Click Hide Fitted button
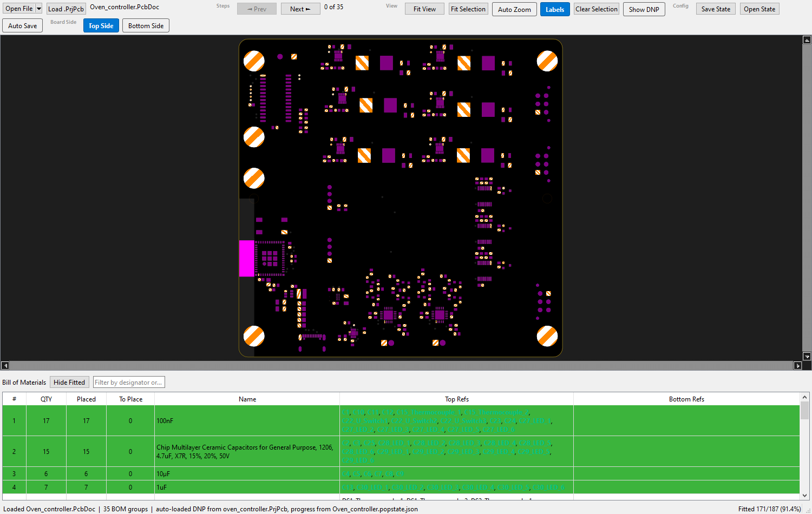The width and height of the screenshot is (812, 514). point(69,382)
